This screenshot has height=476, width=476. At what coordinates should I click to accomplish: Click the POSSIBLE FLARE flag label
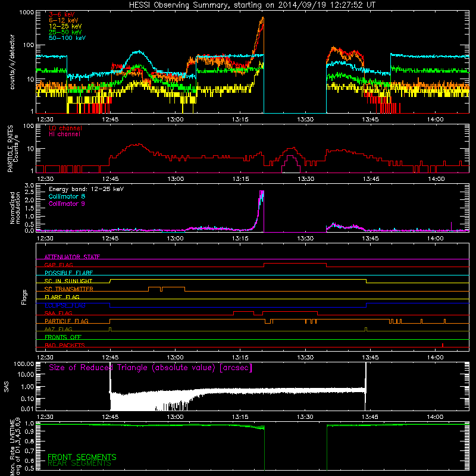68,273
